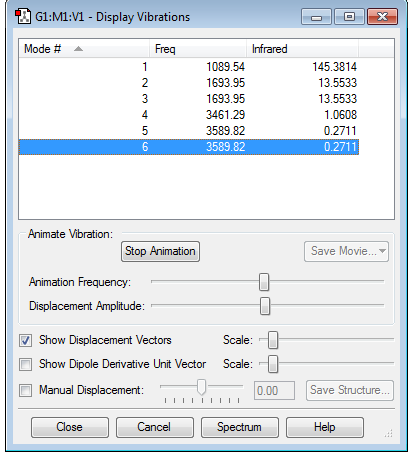The image size is (408, 453).
Task: Sort by the Infrared column header
Action: click(x=302, y=49)
